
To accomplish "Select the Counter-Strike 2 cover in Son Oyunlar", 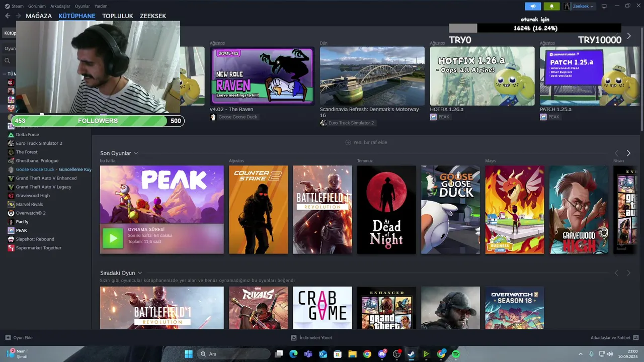I will click(258, 210).
